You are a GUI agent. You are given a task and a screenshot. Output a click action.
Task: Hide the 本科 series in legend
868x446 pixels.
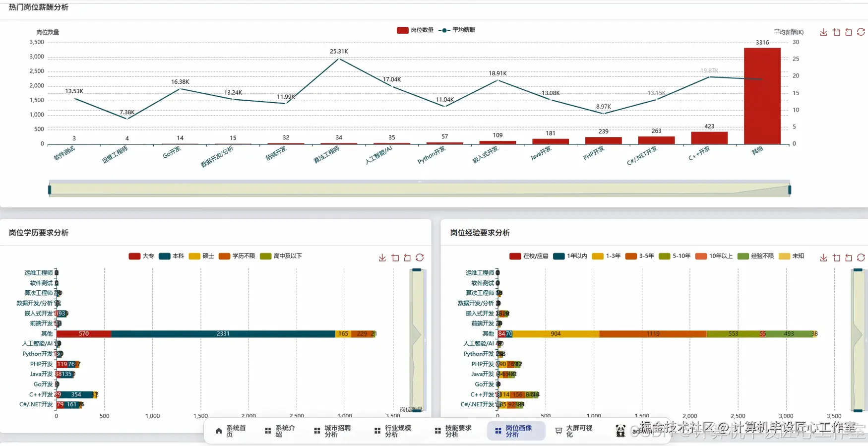172,256
